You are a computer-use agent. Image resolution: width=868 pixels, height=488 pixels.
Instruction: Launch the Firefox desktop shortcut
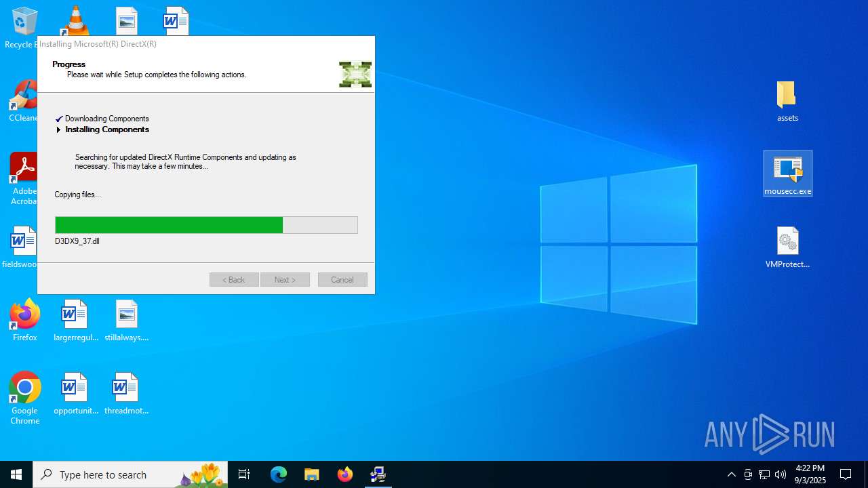25,320
